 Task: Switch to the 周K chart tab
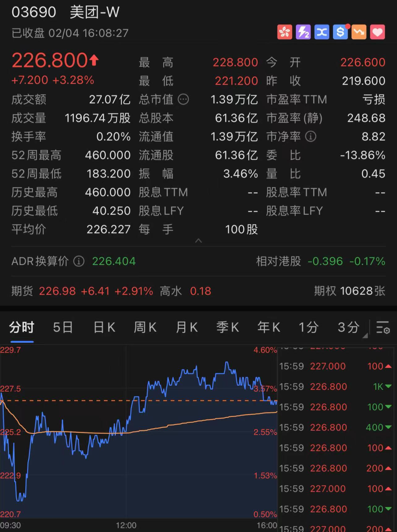pyautogui.click(x=145, y=327)
